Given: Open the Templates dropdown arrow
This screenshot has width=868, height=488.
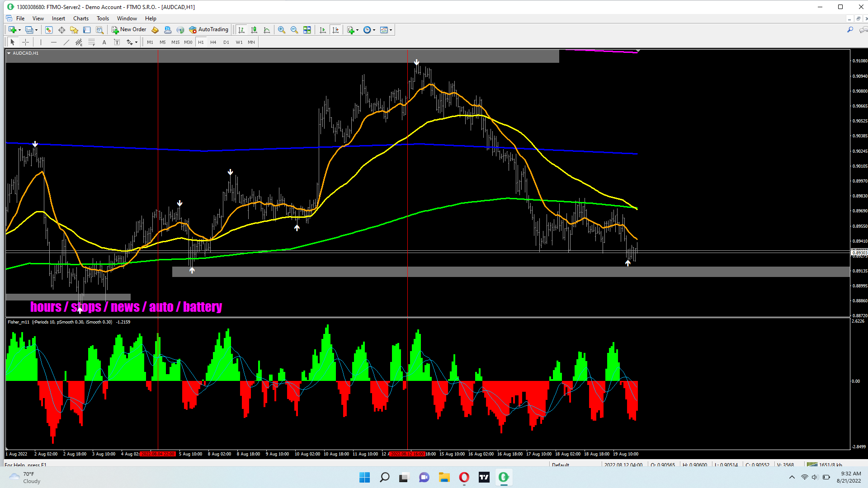Looking at the screenshot, I should click(391, 30).
